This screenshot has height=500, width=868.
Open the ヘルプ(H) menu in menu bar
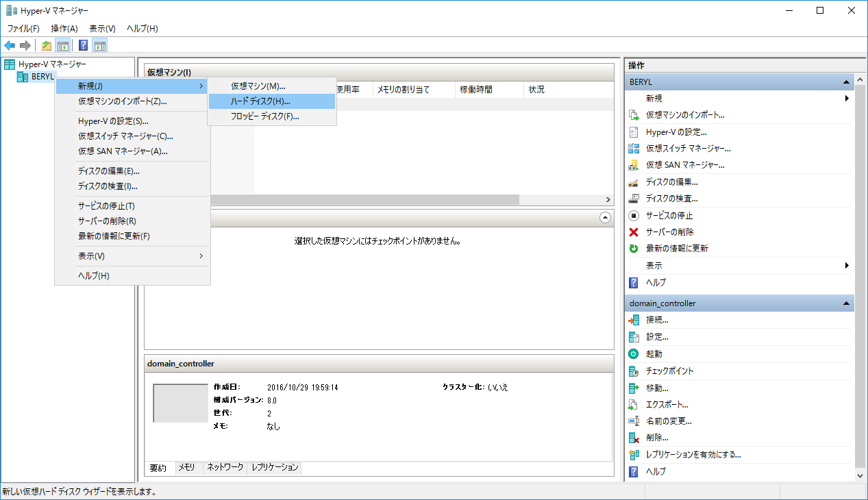(x=142, y=29)
